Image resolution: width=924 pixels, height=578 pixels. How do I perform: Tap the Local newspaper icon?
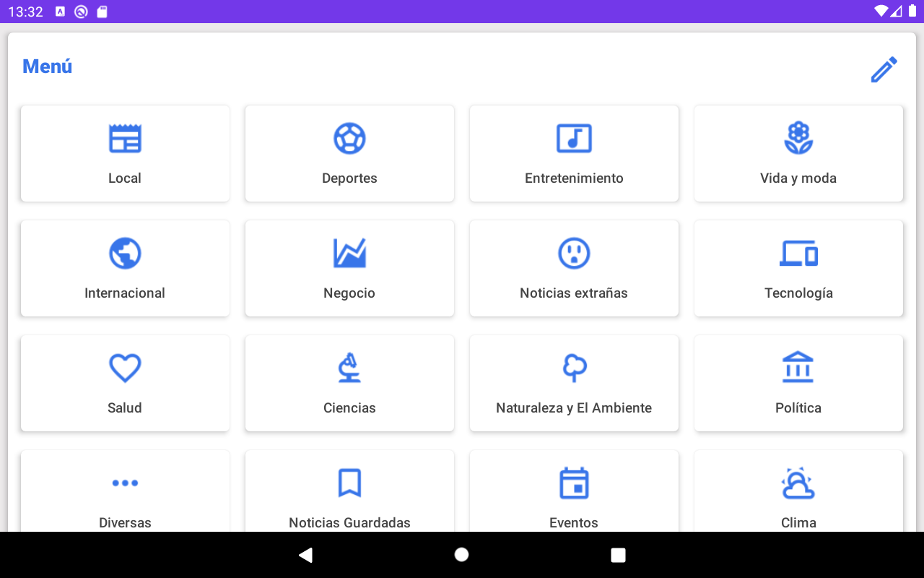coord(125,138)
